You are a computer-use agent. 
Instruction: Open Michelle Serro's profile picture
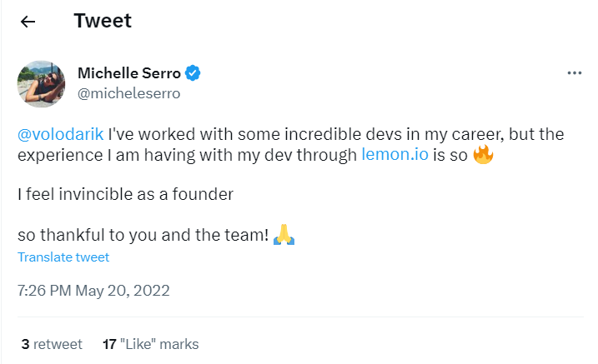[x=41, y=83]
